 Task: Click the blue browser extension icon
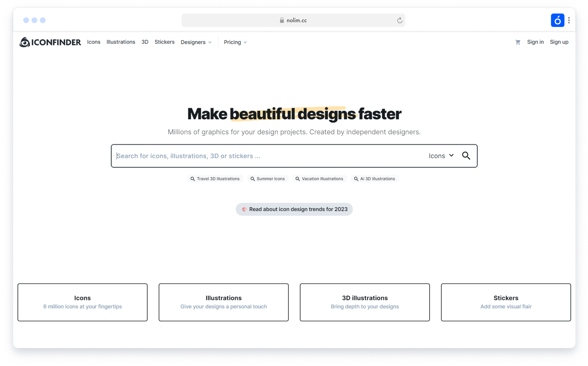557,20
